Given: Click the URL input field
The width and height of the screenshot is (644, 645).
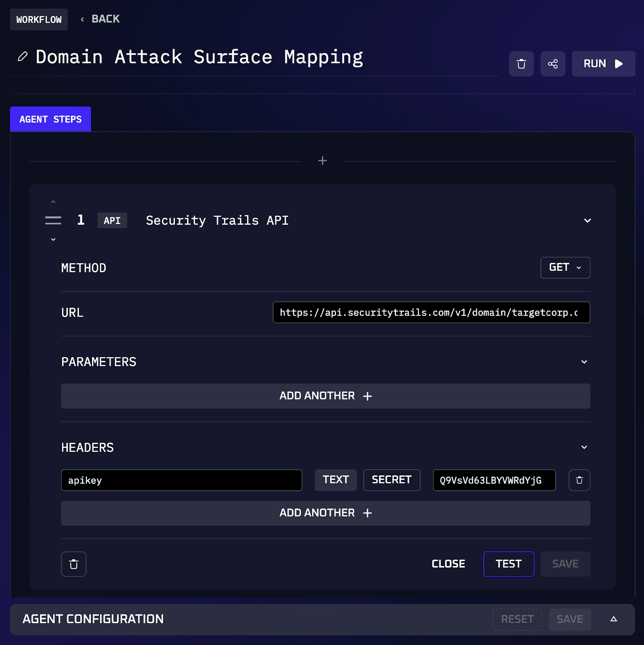Looking at the screenshot, I should [431, 312].
